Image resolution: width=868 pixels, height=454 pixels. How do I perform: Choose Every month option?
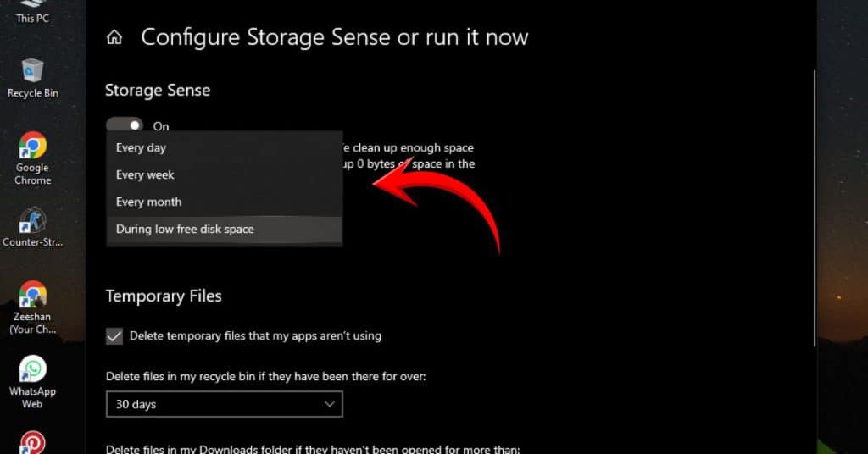pyautogui.click(x=149, y=202)
